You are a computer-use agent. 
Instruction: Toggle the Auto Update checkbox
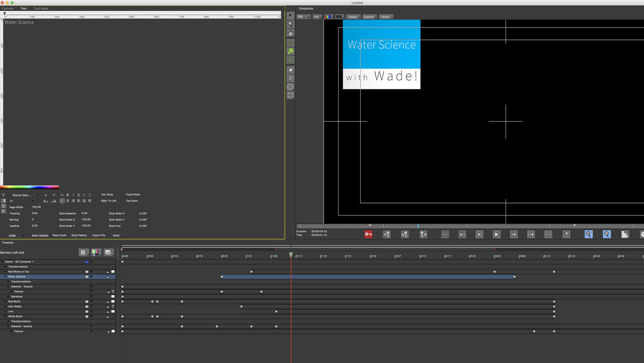click(30, 235)
